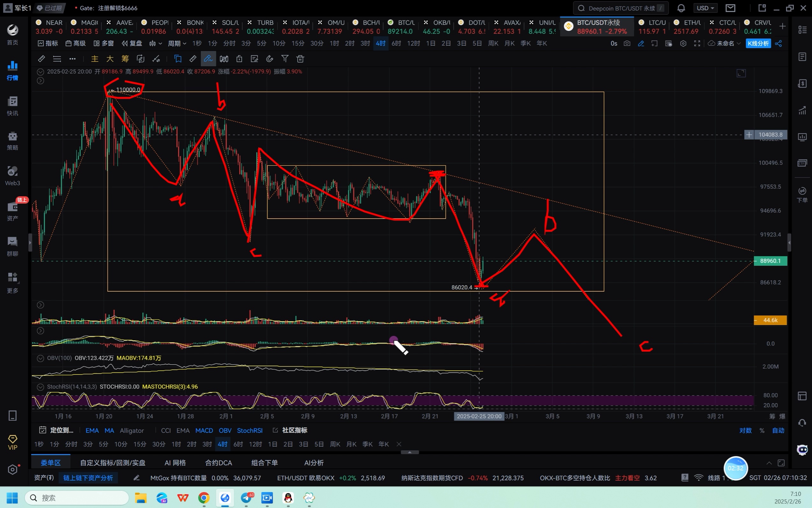This screenshot has width=812, height=508.
Task: Click the trash delete drawings icon
Action: [300, 59]
